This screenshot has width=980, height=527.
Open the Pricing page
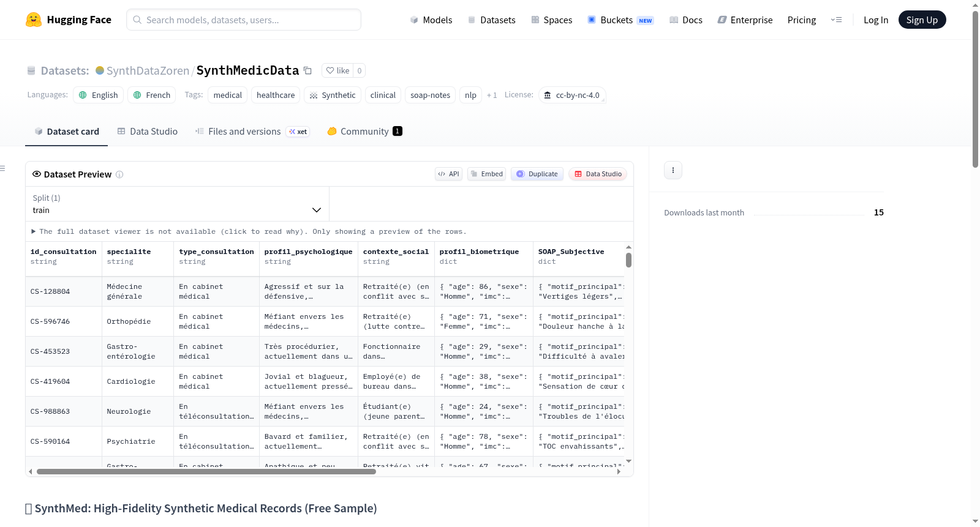(x=802, y=20)
